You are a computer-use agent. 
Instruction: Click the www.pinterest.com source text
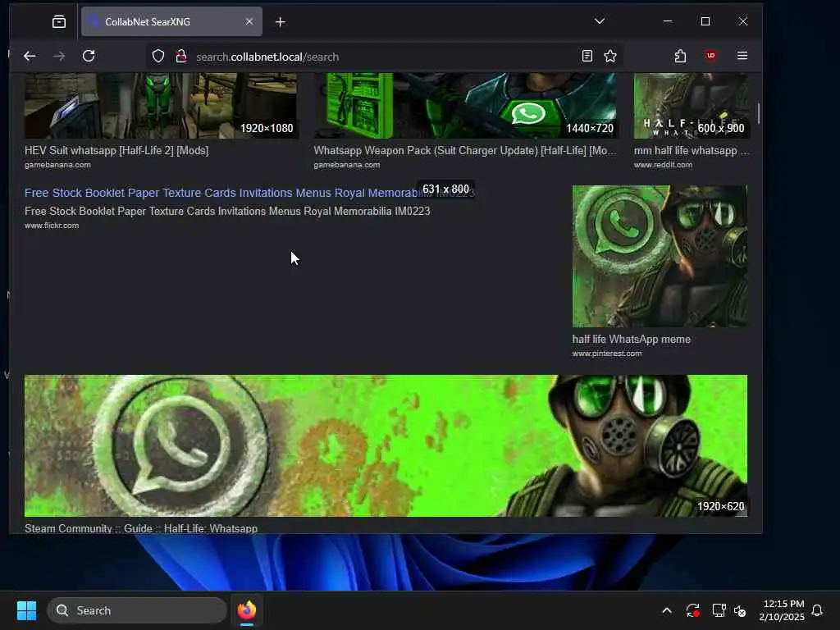point(606,354)
